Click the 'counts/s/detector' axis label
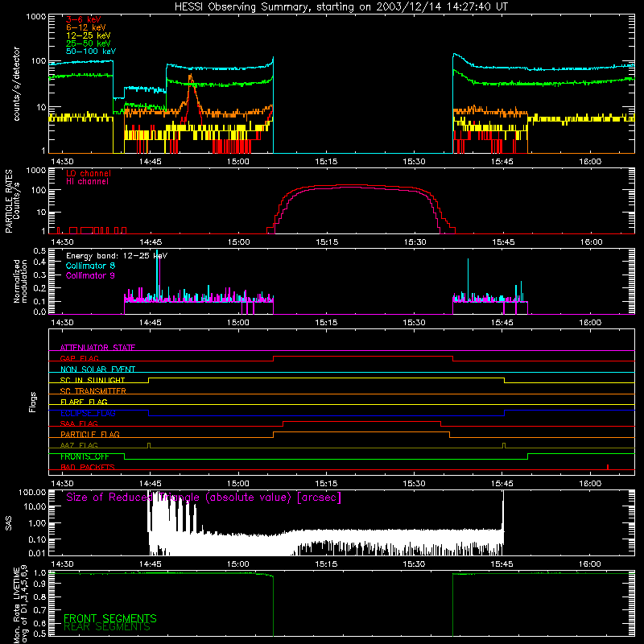 (x=16, y=84)
